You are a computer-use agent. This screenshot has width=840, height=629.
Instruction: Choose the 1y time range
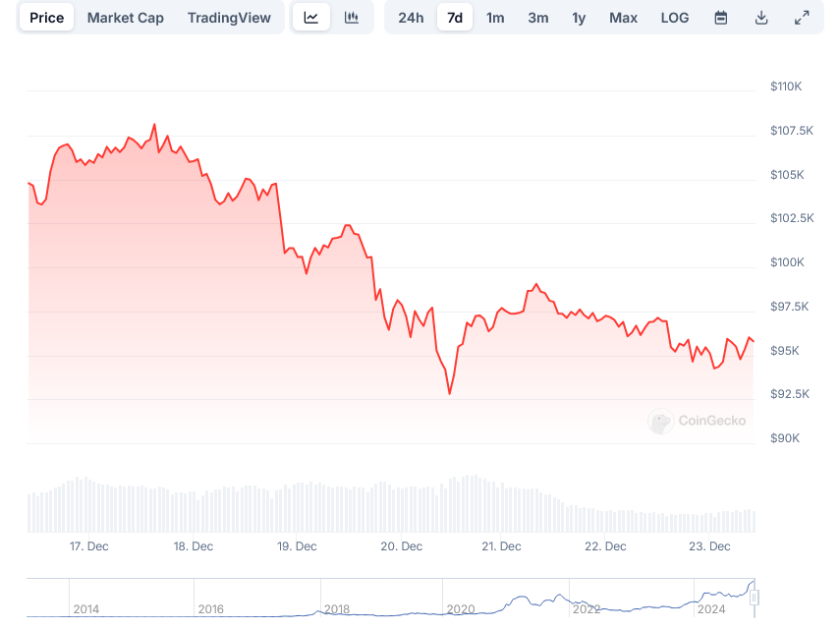pos(579,18)
